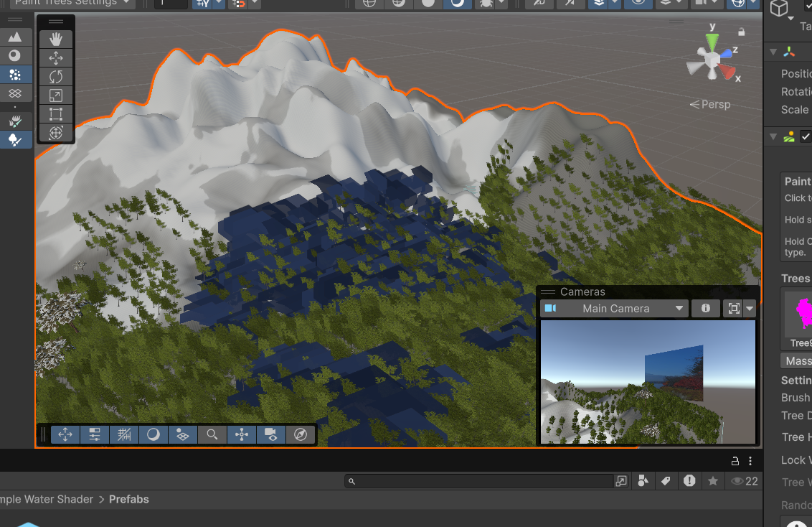Toggle the Terrain component enabled checkbox

tap(806, 136)
